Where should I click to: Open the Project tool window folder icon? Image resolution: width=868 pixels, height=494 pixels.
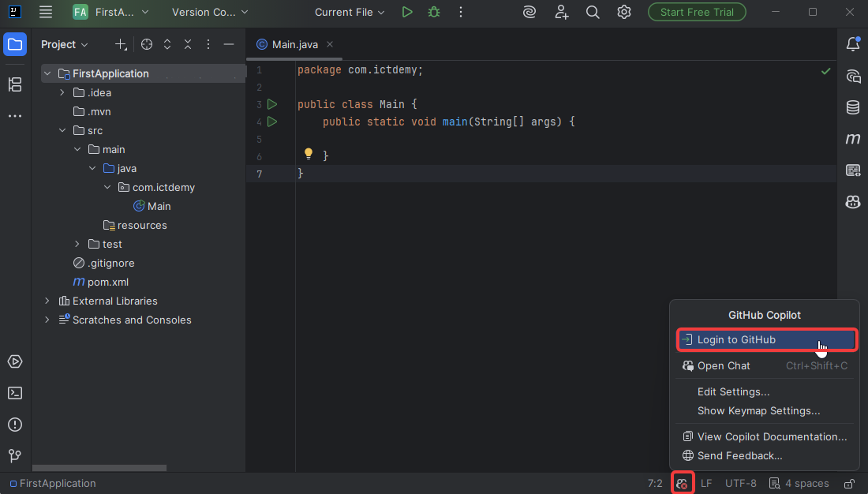[15, 44]
